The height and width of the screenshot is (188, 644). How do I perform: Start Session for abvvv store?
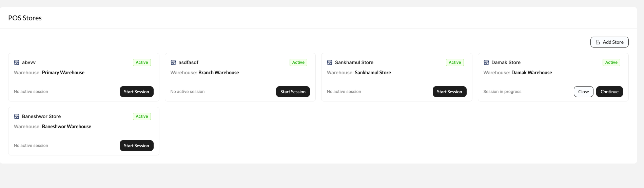pyautogui.click(x=136, y=92)
